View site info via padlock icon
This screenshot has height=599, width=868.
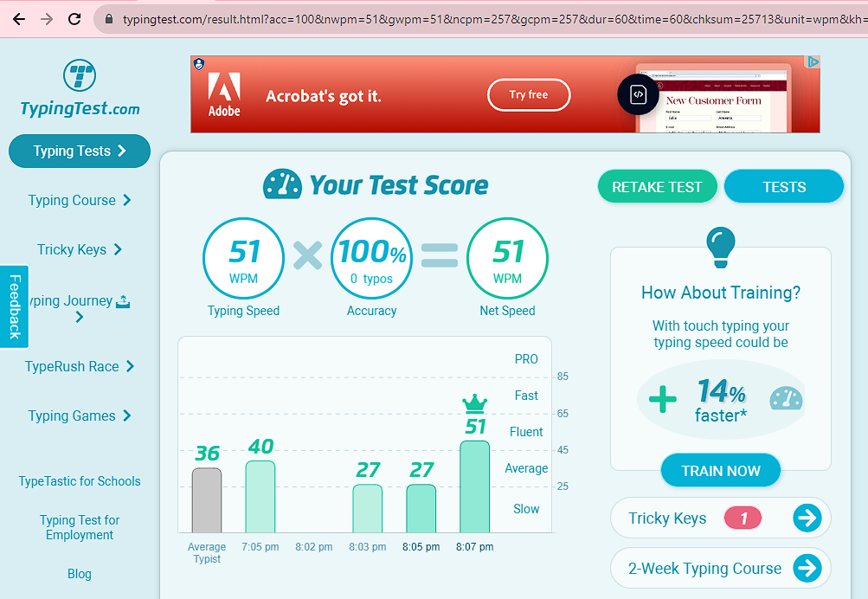109,19
